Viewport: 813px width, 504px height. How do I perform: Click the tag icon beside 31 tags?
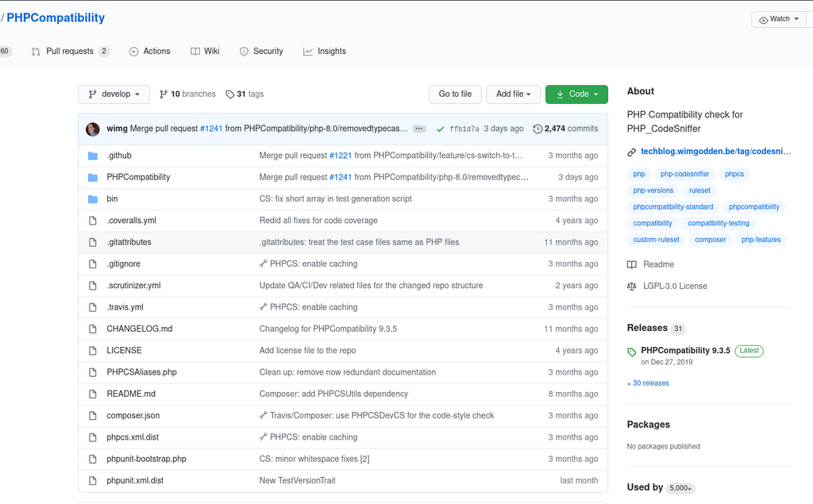pyautogui.click(x=229, y=94)
